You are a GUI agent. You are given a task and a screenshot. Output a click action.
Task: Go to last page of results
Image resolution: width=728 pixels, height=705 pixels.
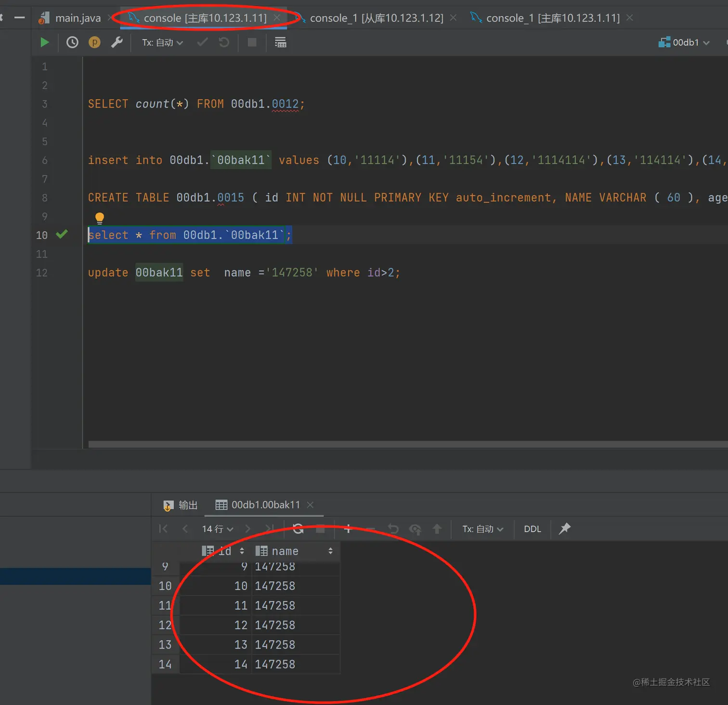tap(270, 529)
